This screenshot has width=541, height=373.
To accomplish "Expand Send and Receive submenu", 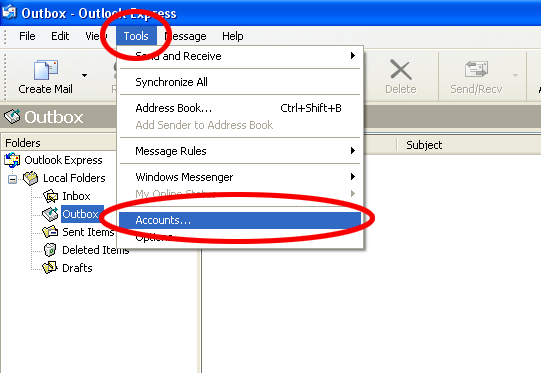I will [240, 56].
